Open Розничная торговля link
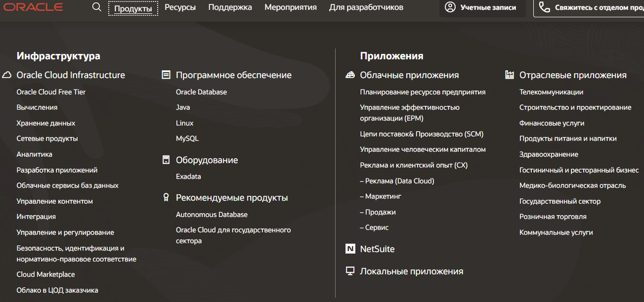This screenshot has height=302, width=644. point(553,217)
